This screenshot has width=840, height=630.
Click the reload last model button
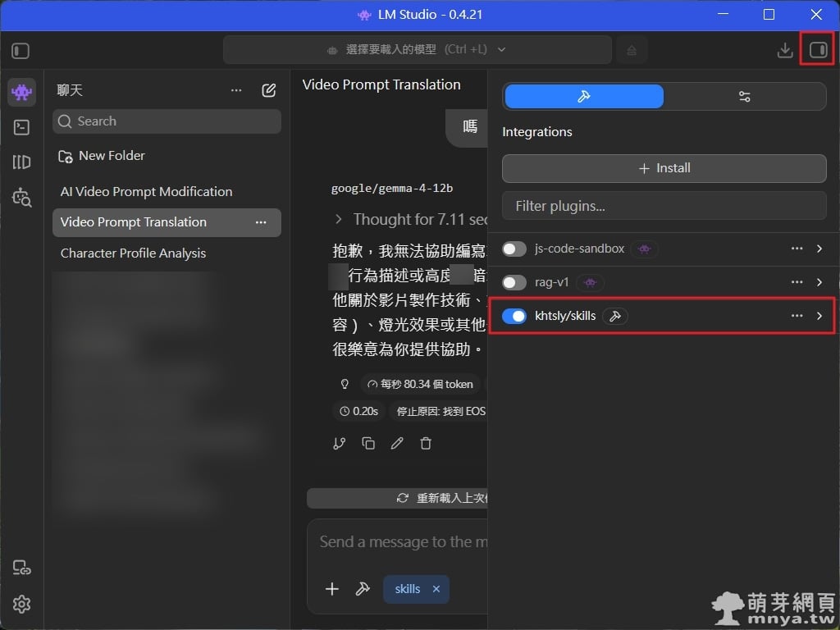pos(398,498)
